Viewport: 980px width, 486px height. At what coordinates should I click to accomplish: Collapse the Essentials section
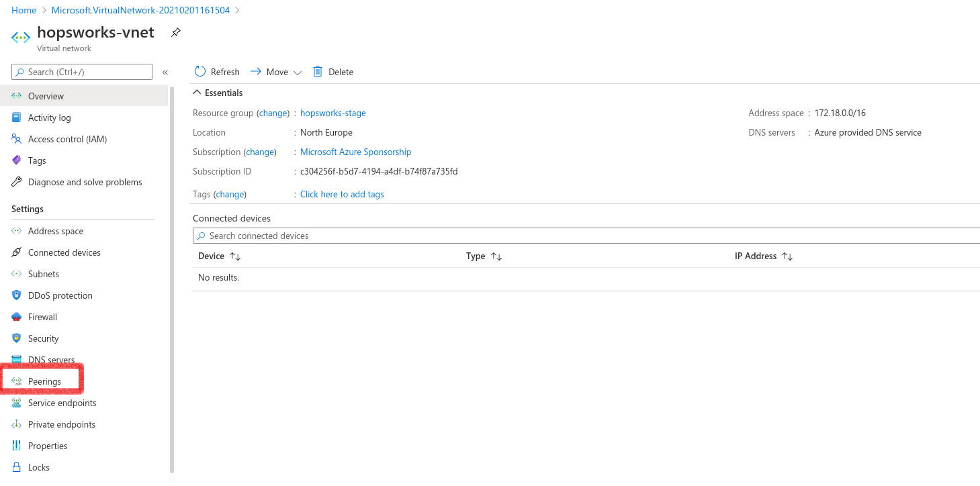[197, 93]
